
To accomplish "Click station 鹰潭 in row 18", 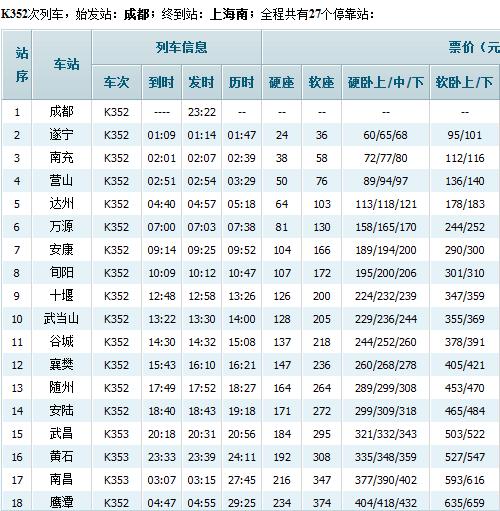I will pos(61,502).
